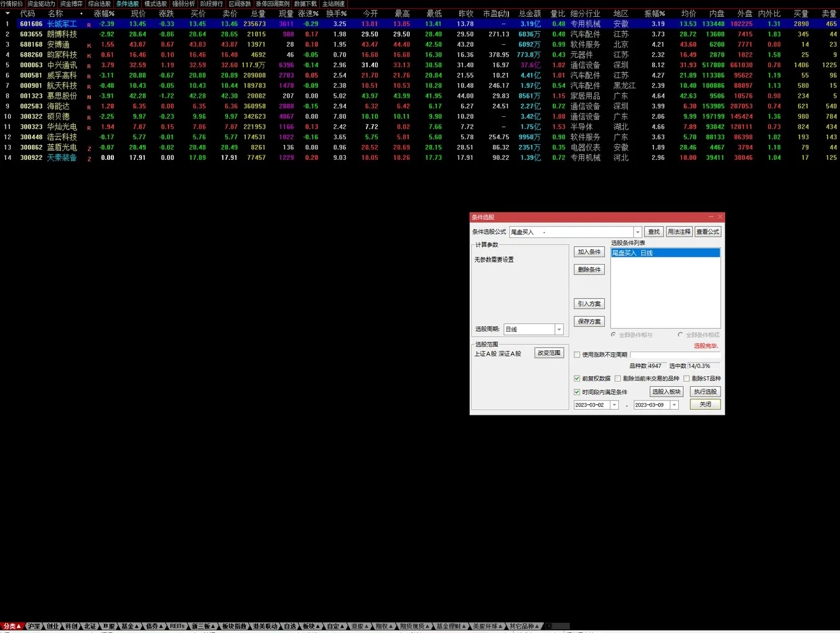Minimize the 条件选股 dialog
Viewport: 840px width, 633px height.
pos(712,217)
